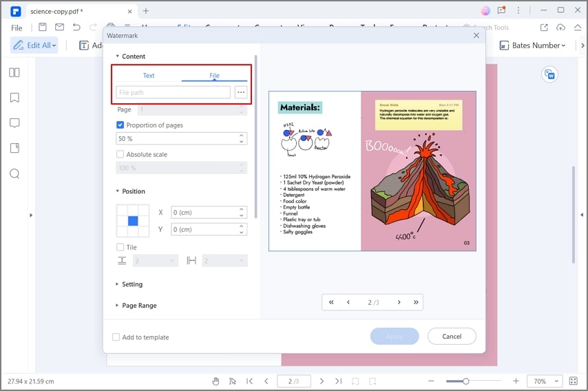The width and height of the screenshot is (588, 391).
Task: Open the page thumbnails panel icon
Action: coord(14,72)
